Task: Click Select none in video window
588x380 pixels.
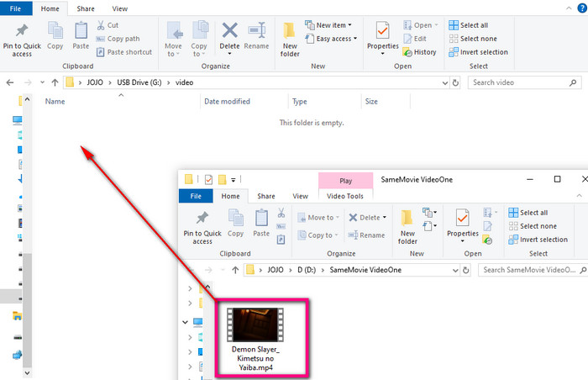Action: [x=473, y=39]
